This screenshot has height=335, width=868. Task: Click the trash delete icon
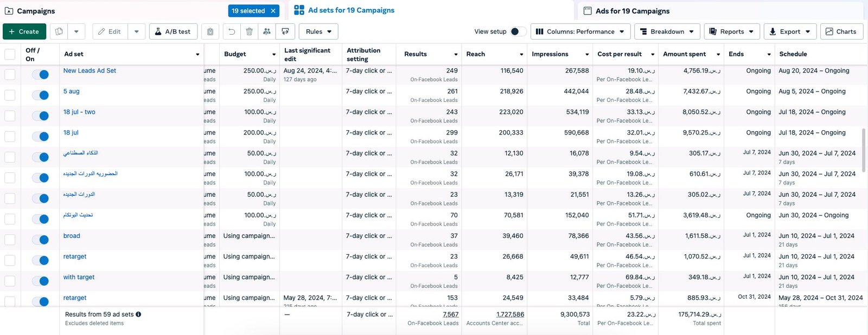(x=249, y=31)
